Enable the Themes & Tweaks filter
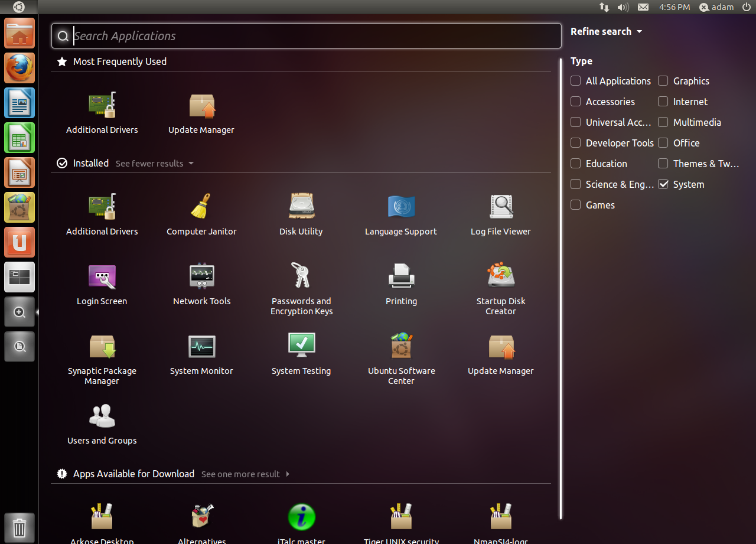The height and width of the screenshot is (544, 756). 663,164
